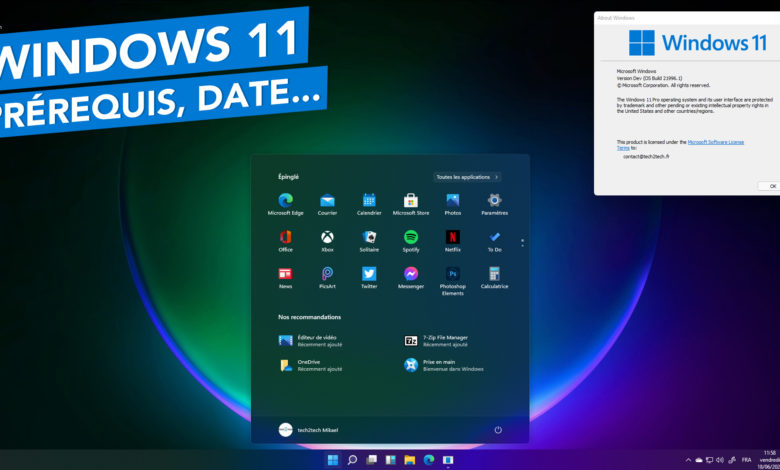Select Nos recommandations heading
The height and width of the screenshot is (470, 780).
(309, 317)
